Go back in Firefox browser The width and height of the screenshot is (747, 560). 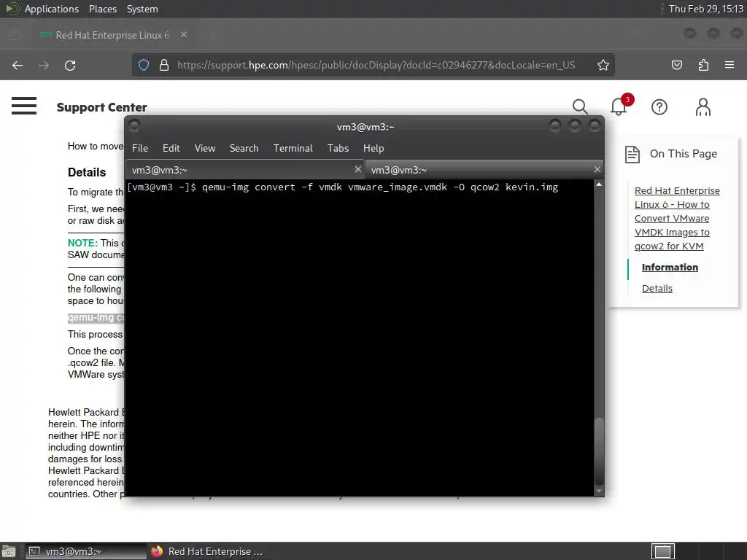[18, 65]
